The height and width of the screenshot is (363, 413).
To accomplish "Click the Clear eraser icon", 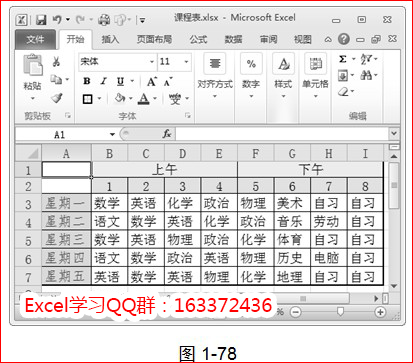I will pos(343,92).
